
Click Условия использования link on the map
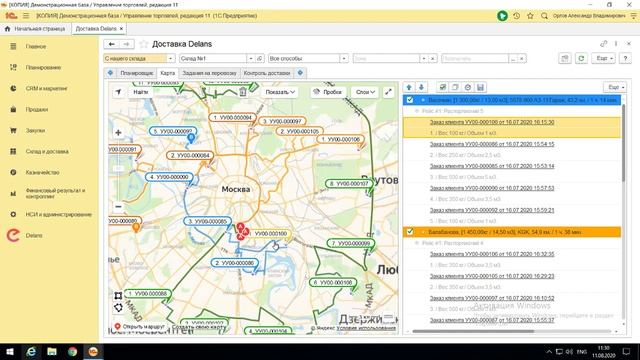366,328
